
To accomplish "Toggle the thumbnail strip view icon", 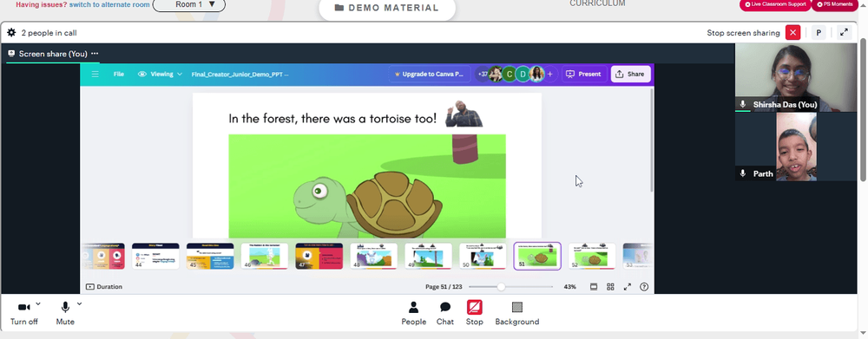I will point(594,286).
